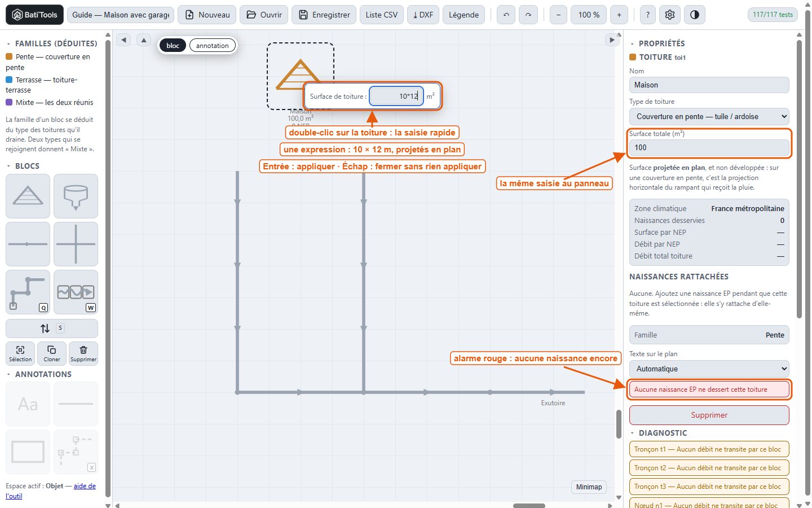
Task: Open the Texte sur le plan dropdown
Action: 709,369
